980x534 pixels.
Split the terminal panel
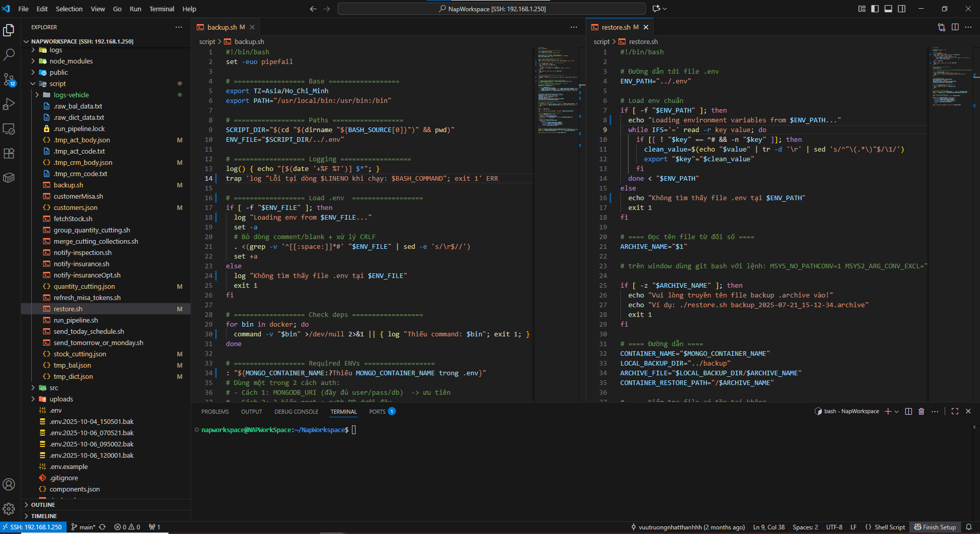point(908,412)
